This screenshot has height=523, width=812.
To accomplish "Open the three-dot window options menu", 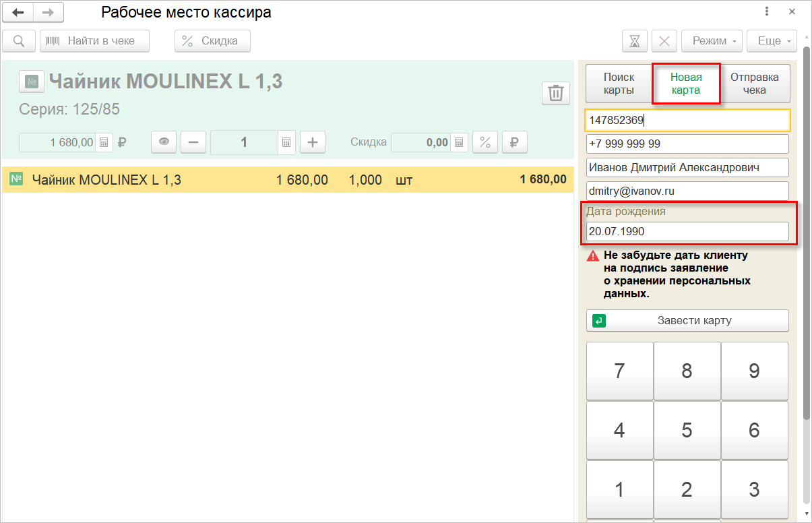I will pos(768,11).
